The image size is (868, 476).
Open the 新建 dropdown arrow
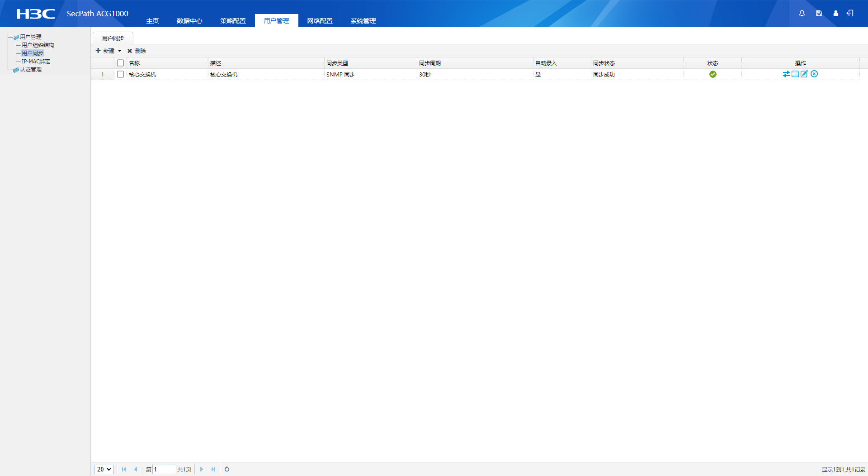click(120, 51)
